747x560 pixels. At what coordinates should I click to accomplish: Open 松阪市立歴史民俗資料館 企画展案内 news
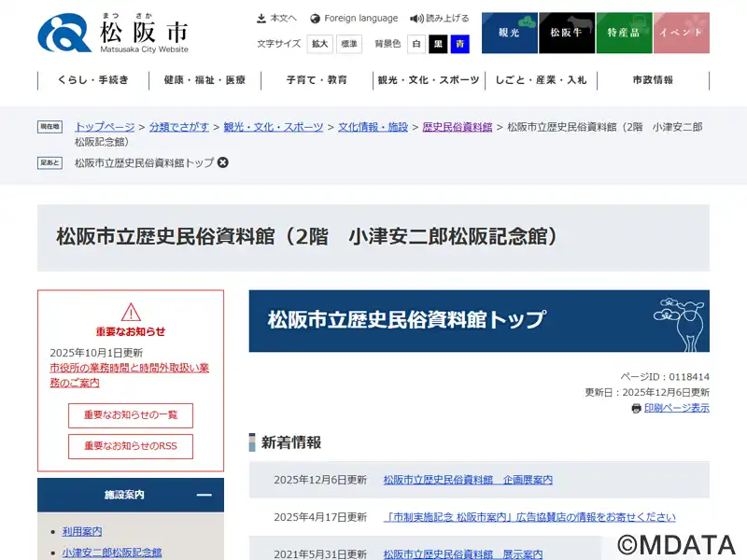click(x=468, y=480)
